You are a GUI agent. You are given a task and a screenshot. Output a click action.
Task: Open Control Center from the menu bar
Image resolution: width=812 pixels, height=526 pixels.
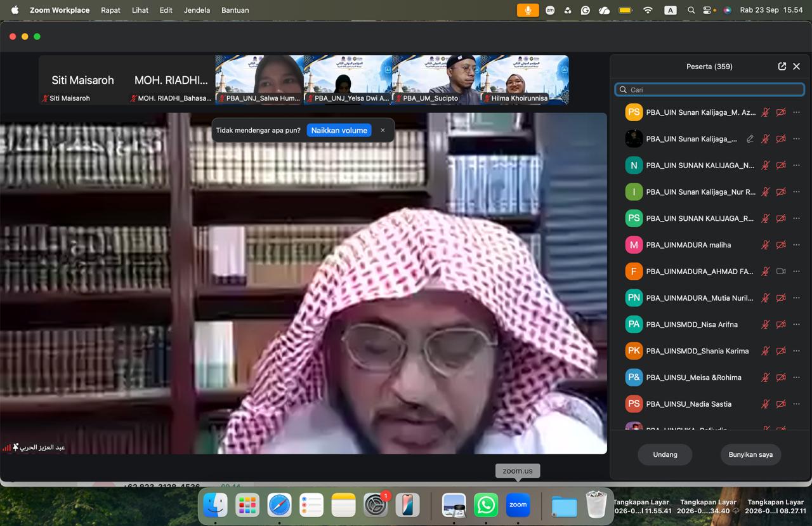click(708, 10)
